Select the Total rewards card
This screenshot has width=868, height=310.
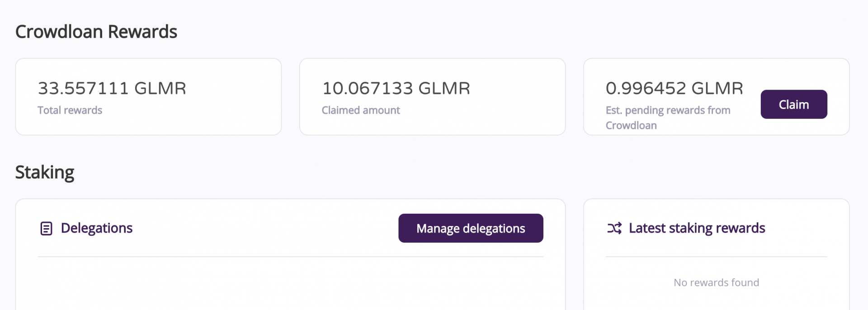148,96
